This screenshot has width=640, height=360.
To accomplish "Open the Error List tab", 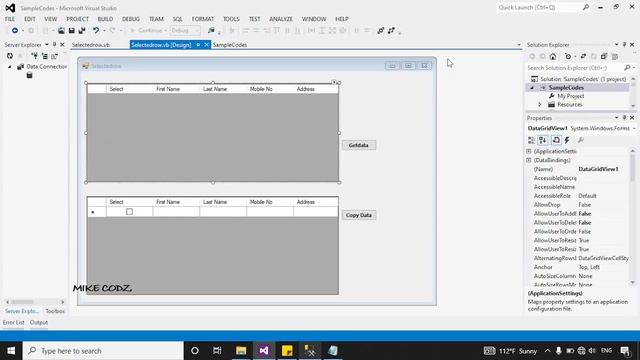I will pos(13,322).
